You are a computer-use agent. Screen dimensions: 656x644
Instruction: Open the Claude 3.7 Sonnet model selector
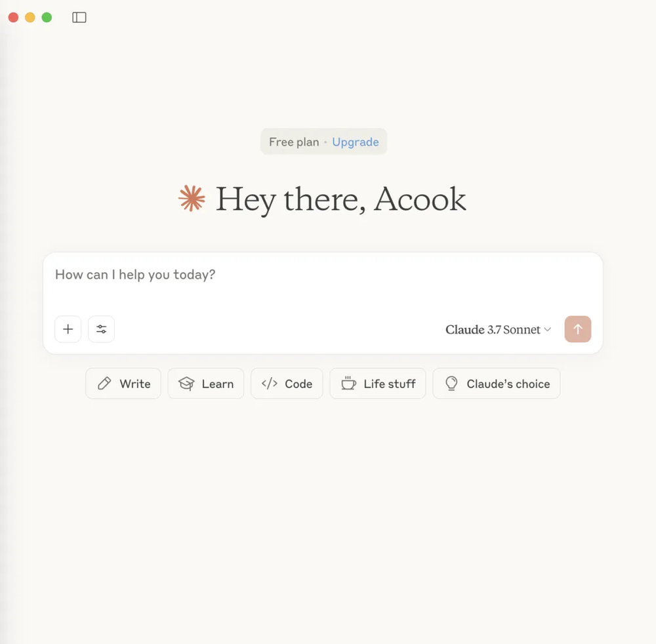498,329
